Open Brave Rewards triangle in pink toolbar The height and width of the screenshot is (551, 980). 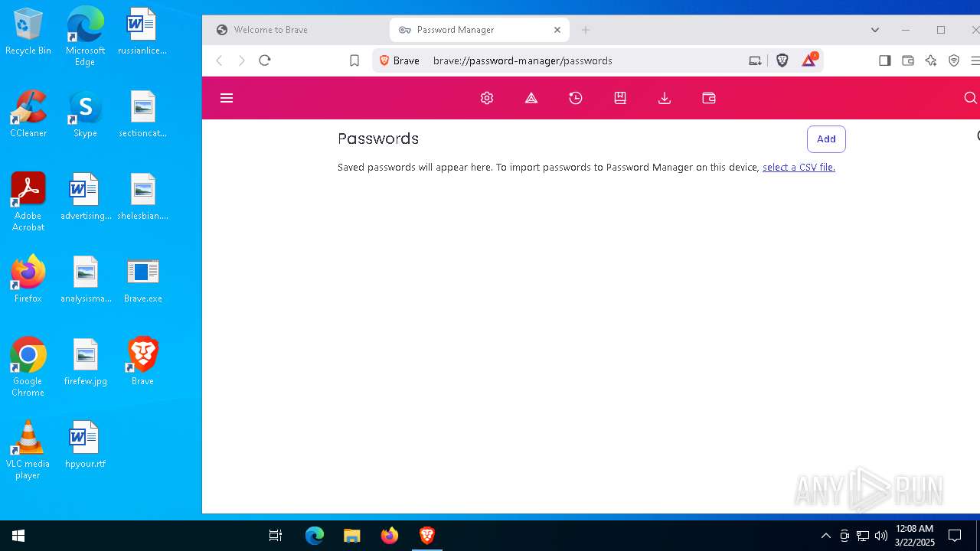(531, 98)
